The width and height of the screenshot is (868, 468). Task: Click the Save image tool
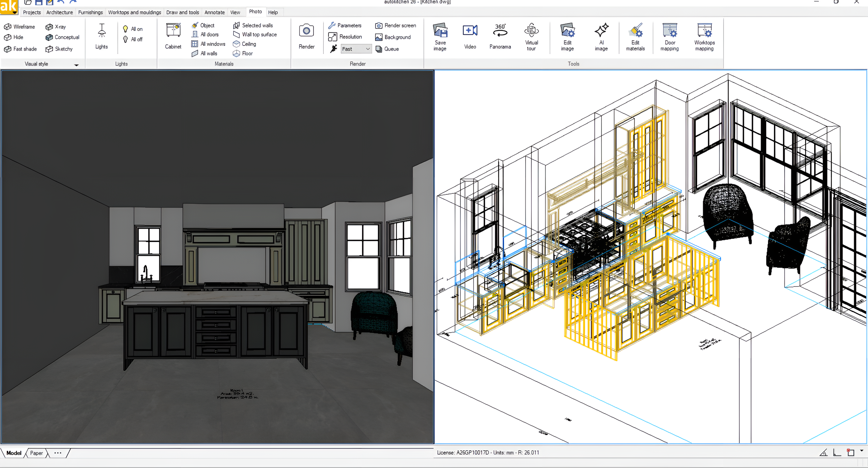coord(440,37)
